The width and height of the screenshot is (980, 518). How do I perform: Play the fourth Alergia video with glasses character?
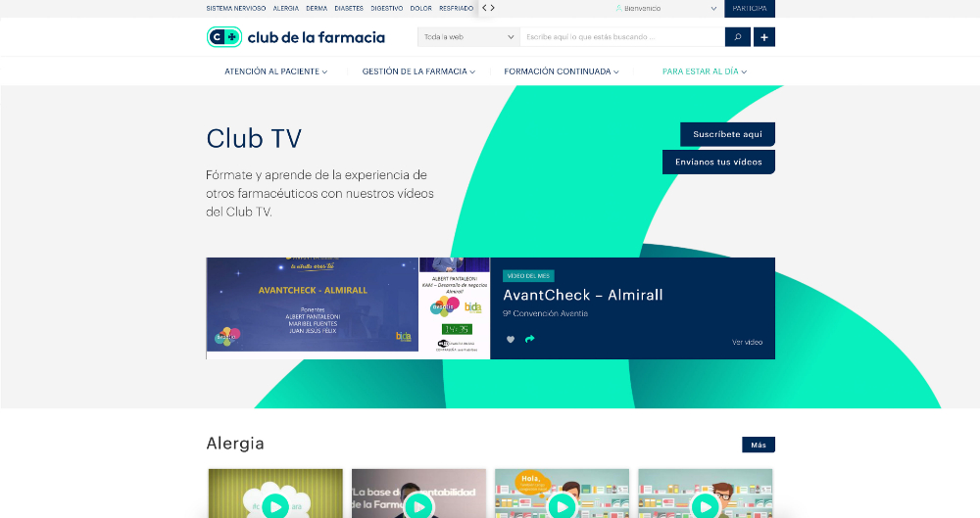click(x=705, y=505)
